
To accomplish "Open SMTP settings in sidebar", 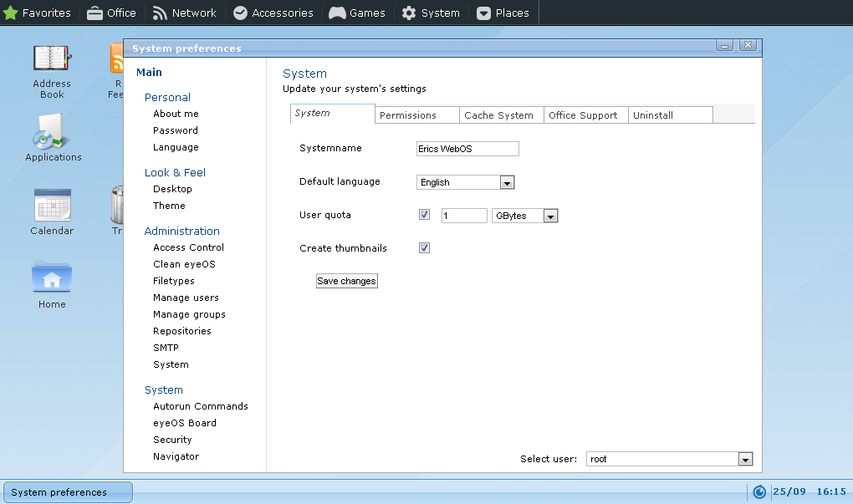I will click(166, 348).
